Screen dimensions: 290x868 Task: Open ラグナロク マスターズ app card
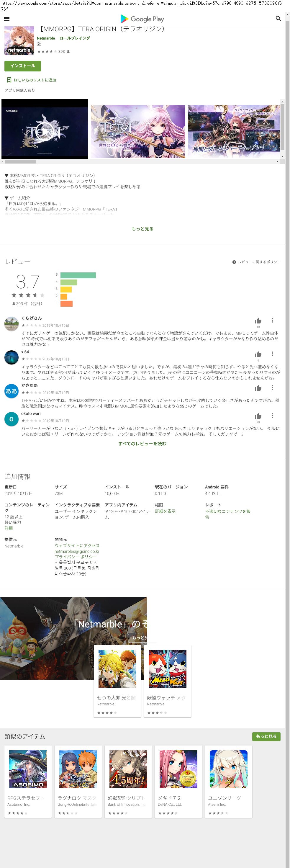(x=78, y=782)
